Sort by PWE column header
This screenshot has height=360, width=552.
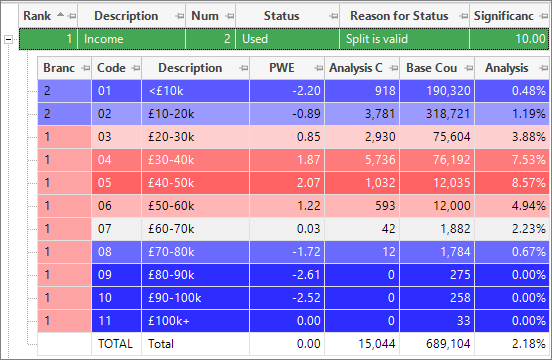point(282,68)
